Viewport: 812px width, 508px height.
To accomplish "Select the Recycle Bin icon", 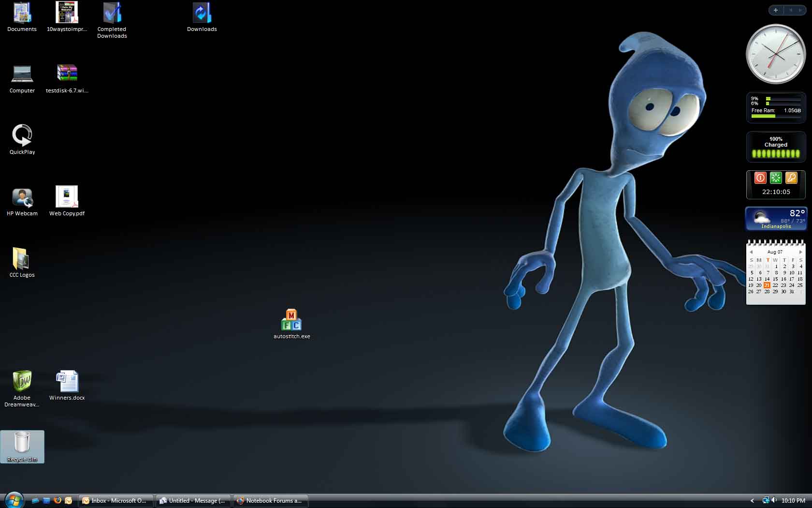I will pos(22,447).
